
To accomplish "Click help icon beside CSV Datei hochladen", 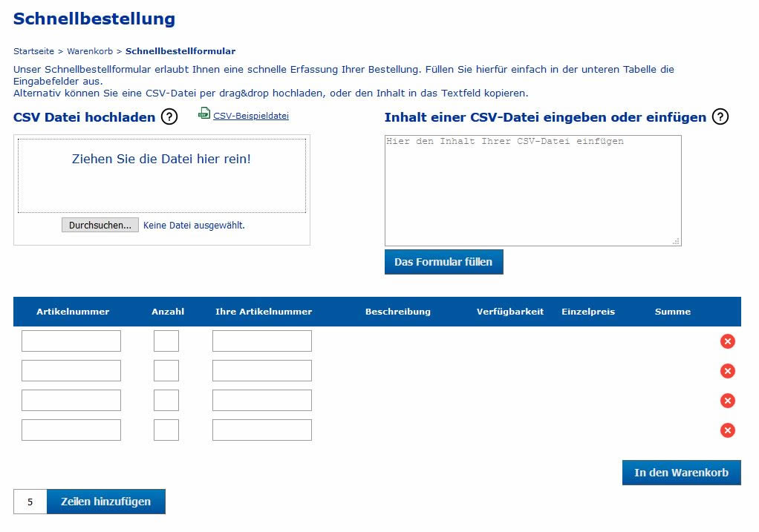I will pyautogui.click(x=169, y=116).
